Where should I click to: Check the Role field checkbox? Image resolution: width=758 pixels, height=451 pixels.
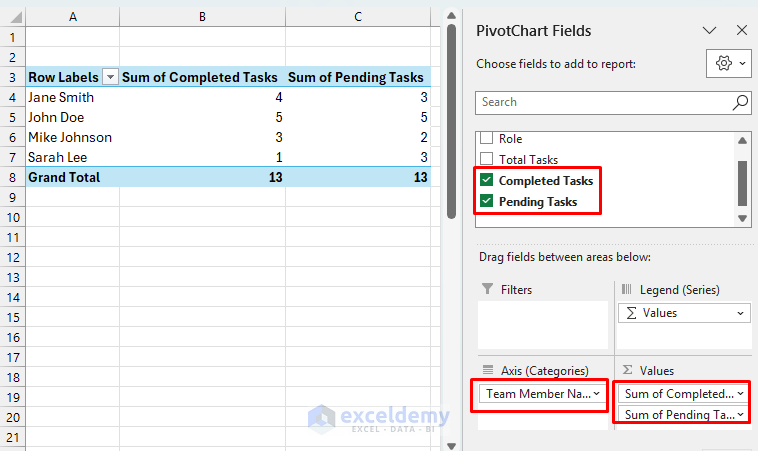pyautogui.click(x=487, y=139)
